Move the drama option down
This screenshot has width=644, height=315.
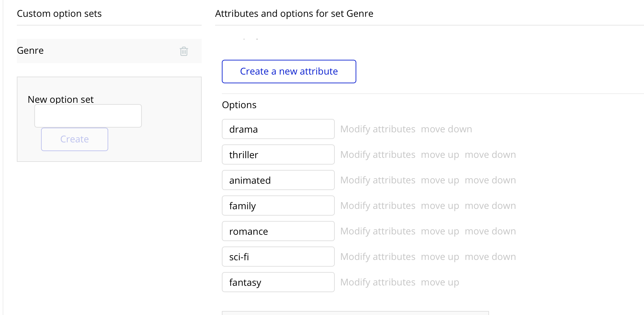pos(446,129)
